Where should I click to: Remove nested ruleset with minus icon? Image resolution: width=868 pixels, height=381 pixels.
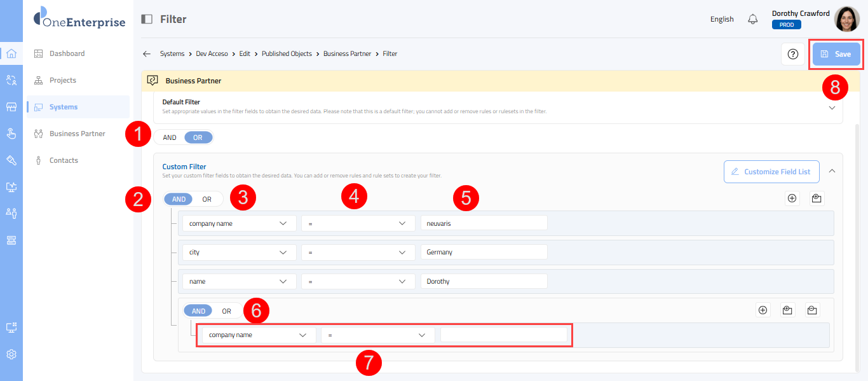812,310
